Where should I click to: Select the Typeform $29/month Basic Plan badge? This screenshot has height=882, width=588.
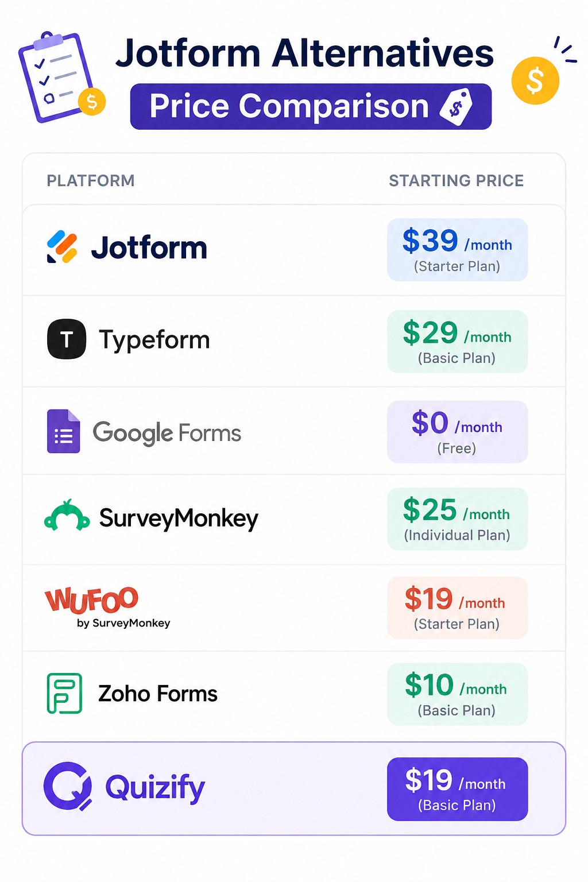[x=457, y=342]
